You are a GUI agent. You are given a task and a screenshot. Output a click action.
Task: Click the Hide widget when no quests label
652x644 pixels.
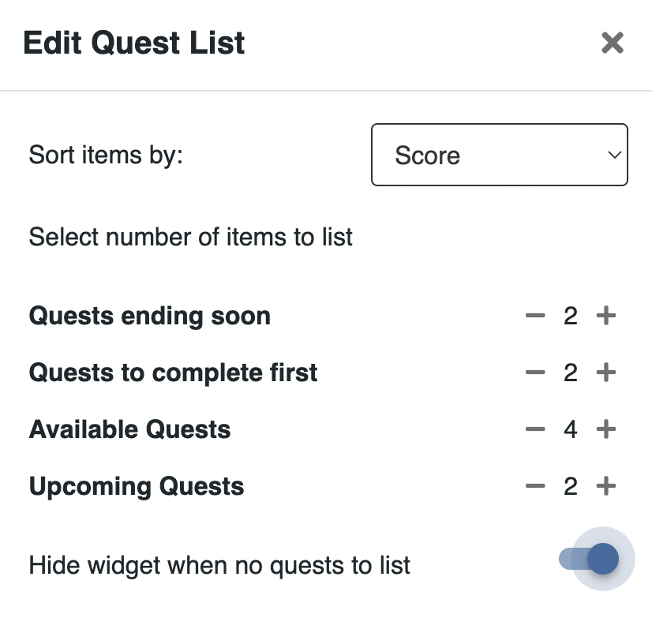click(x=219, y=566)
